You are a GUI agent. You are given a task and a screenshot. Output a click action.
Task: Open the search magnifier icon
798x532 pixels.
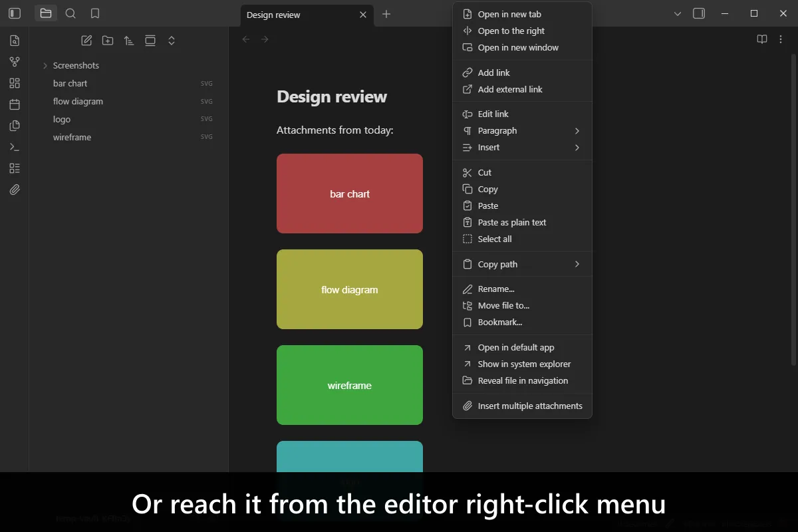(x=70, y=13)
